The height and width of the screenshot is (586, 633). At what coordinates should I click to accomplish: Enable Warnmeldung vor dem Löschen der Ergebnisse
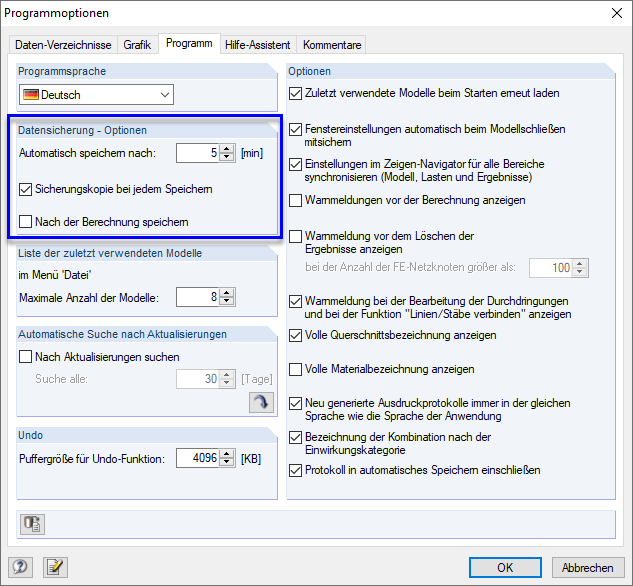[296, 236]
